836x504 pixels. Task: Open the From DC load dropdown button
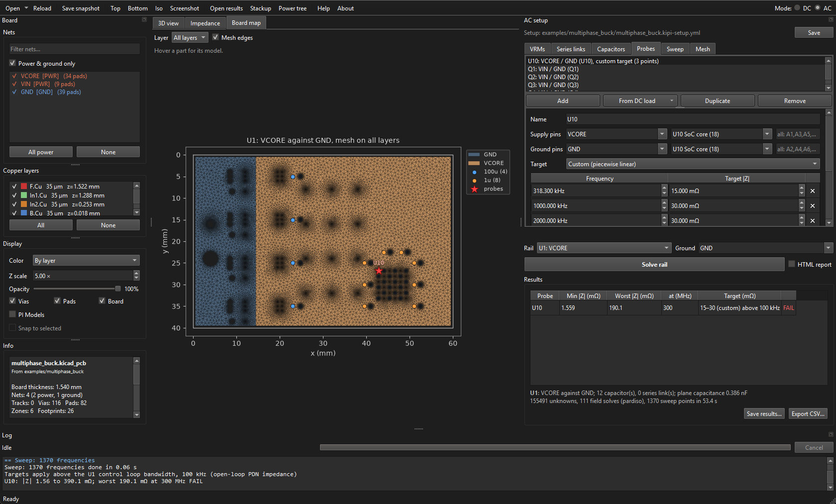(640, 101)
